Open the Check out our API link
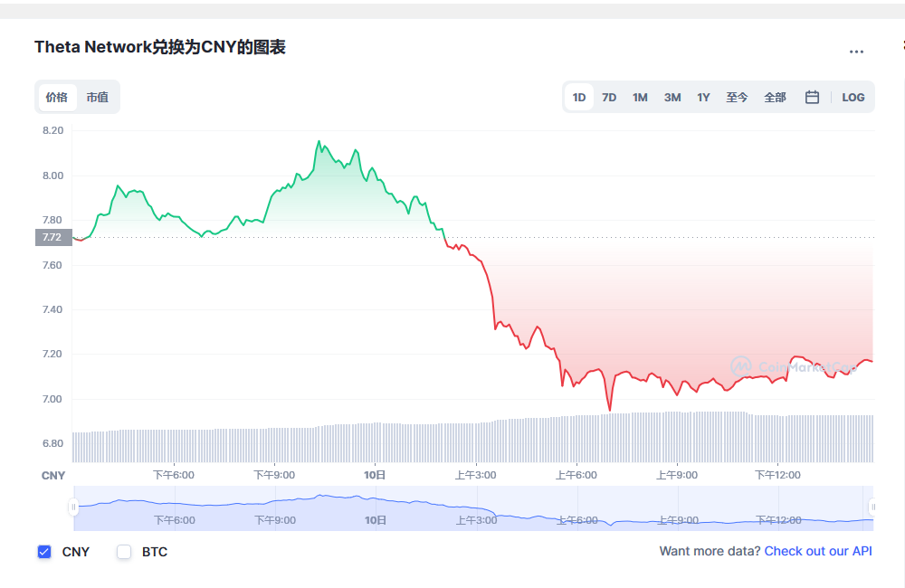The width and height of the screenshot is (905, 588). [818, 551]
